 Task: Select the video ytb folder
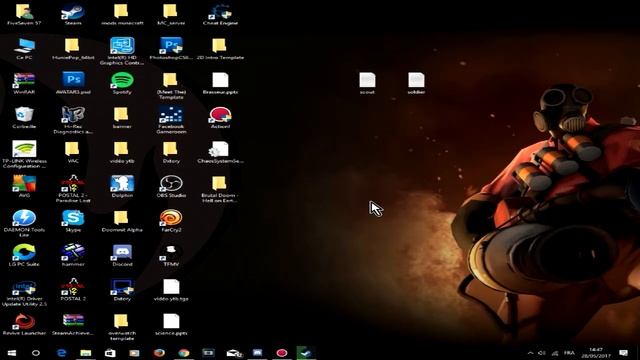122,152
